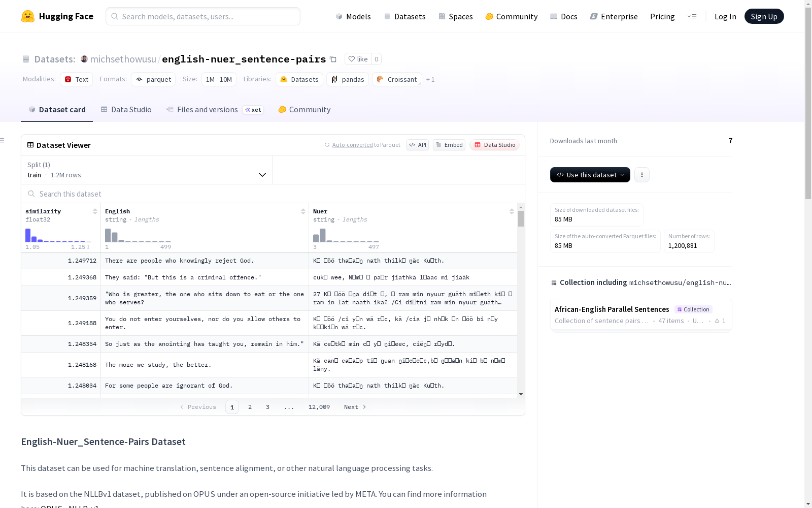Open the Spaces nav item
This screenshot has width=812, height=508.
(456, 16)
